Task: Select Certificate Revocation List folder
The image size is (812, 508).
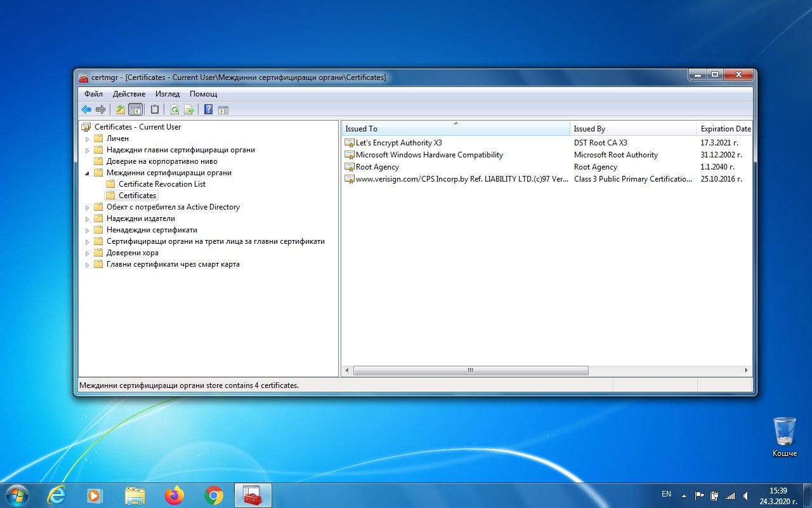Action: [x=162, y=184]
